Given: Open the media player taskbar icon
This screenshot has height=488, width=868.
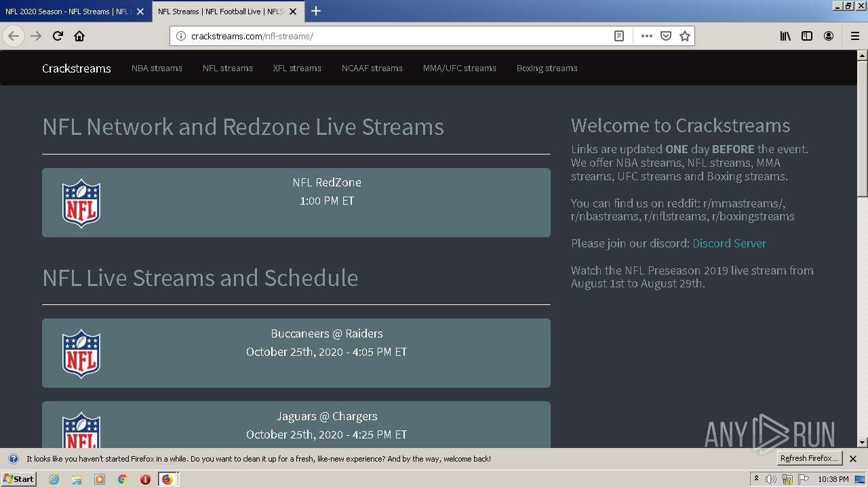Looking at the screenshot, I should coord(100,479).
